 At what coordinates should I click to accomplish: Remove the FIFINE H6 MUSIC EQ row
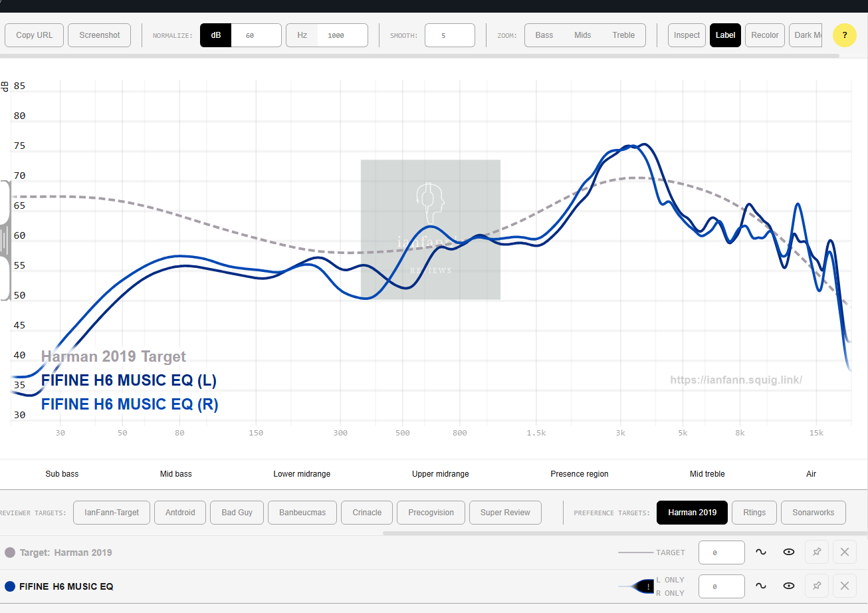coord(845,586)
